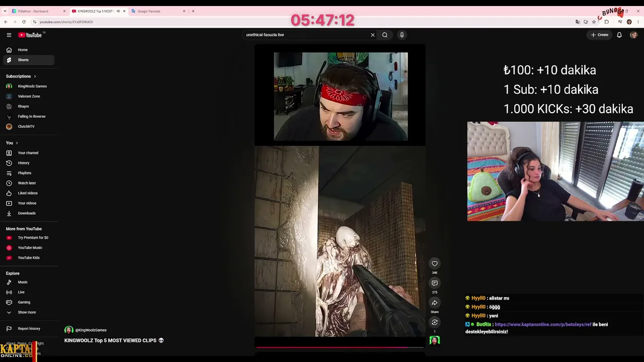Select Shorts in the sidebar
This screenshot has height=362, width=644.
click(28, 60)
